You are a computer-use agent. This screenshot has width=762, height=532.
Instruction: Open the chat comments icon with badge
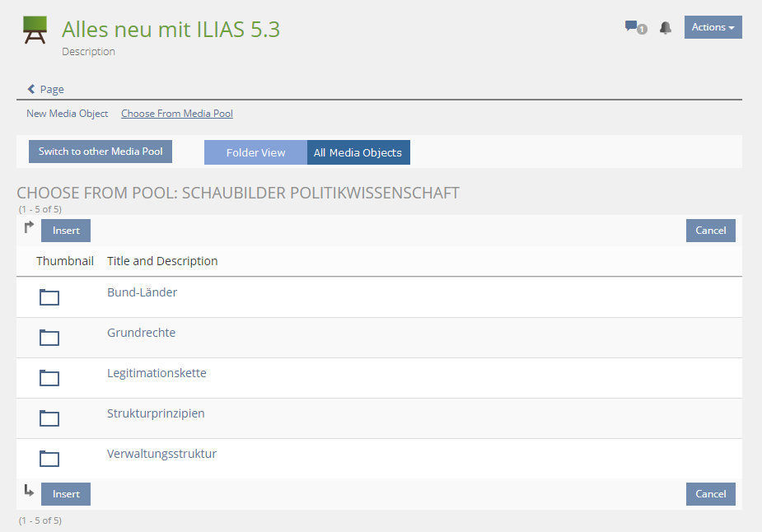click(634, 28)
